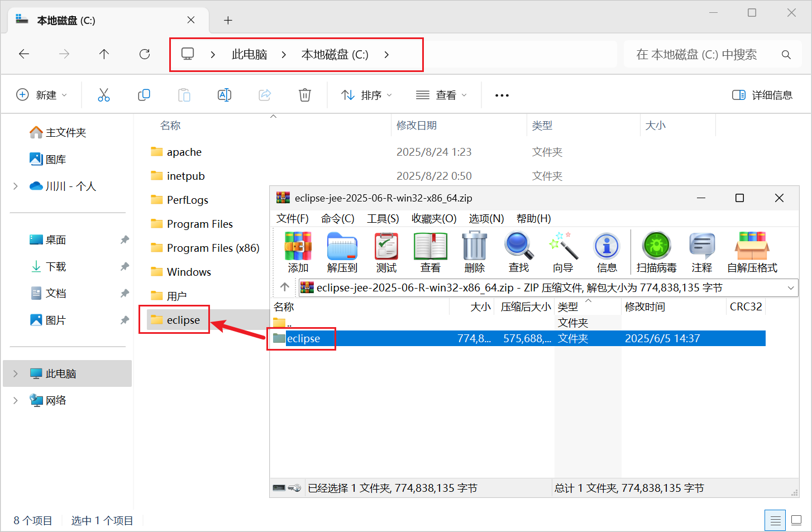
Task: Open the Tools (工具(S)) menu
Action: [x=383, y=218]
